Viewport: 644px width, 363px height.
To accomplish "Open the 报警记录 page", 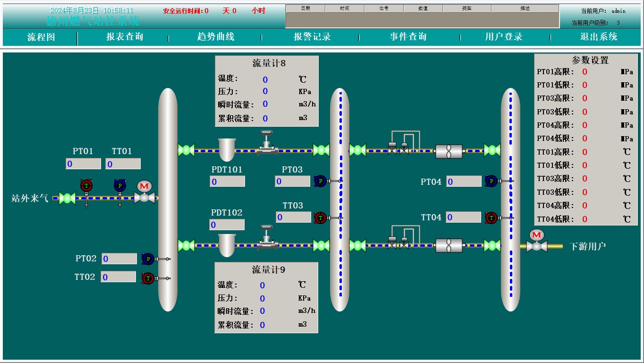I will coord(312,37).
